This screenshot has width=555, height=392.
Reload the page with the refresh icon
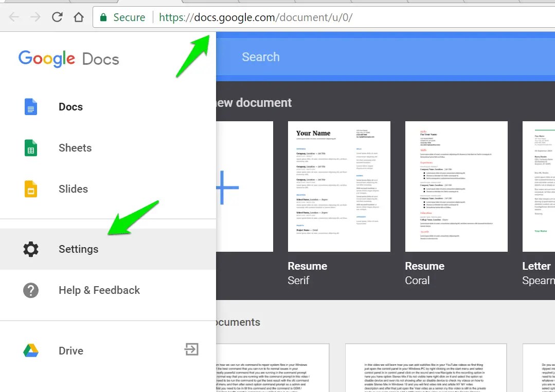coord(57,16)
